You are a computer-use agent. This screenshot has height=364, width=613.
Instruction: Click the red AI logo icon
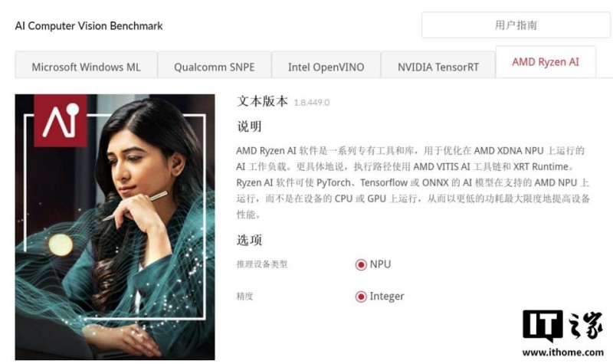click(x=61, y=120)
